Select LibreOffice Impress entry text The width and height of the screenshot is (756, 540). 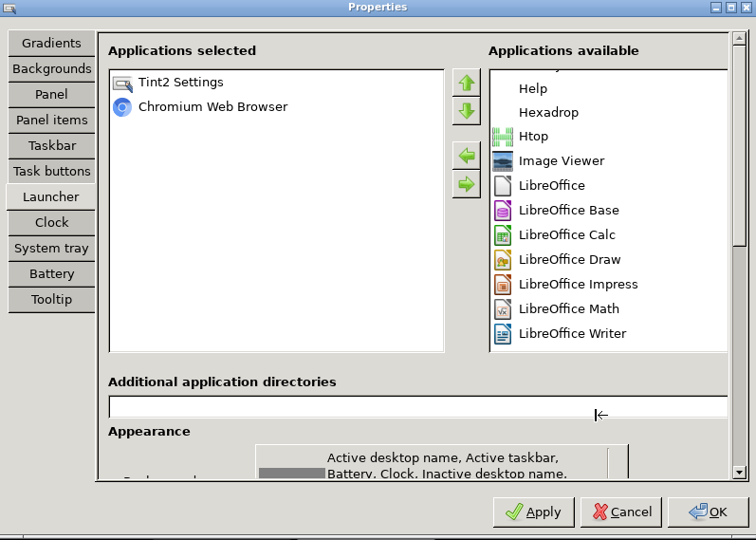578,285
